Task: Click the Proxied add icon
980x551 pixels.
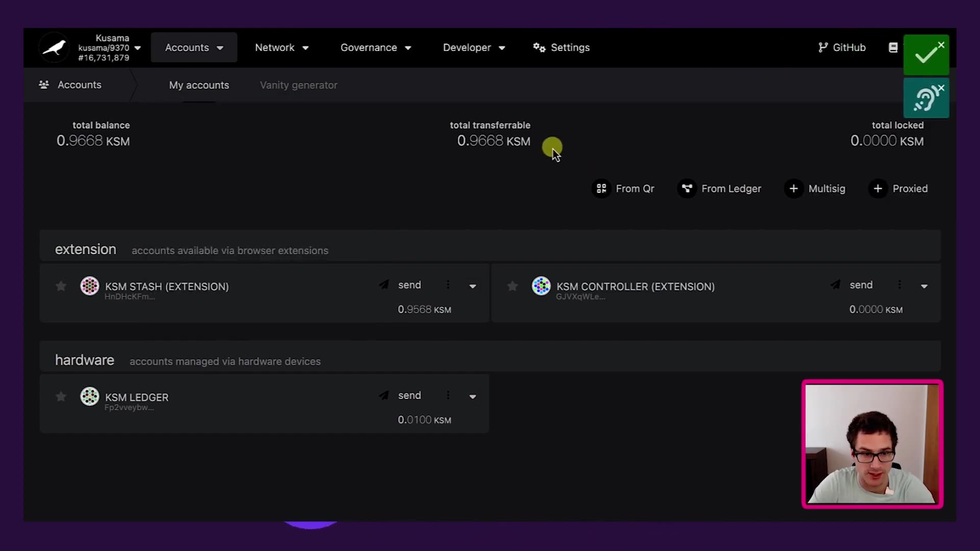Action: tap(878, 188)
